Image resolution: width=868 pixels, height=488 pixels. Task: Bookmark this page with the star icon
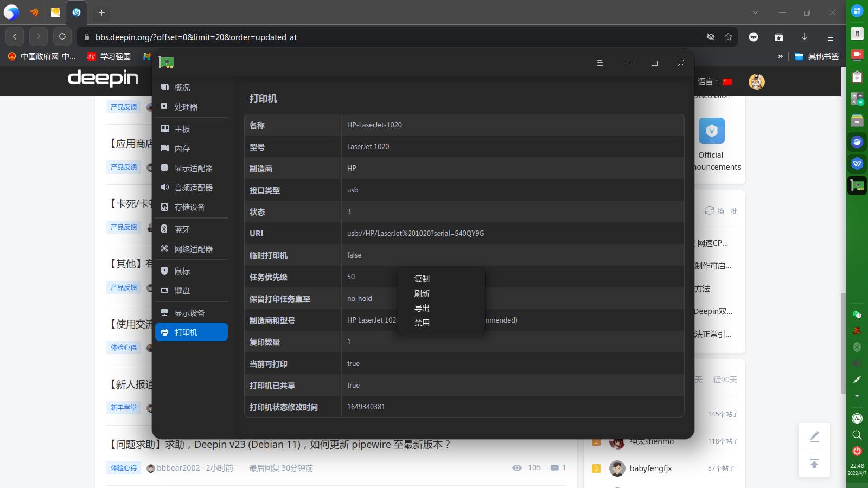pyautogui.click(x=728, y=37)
